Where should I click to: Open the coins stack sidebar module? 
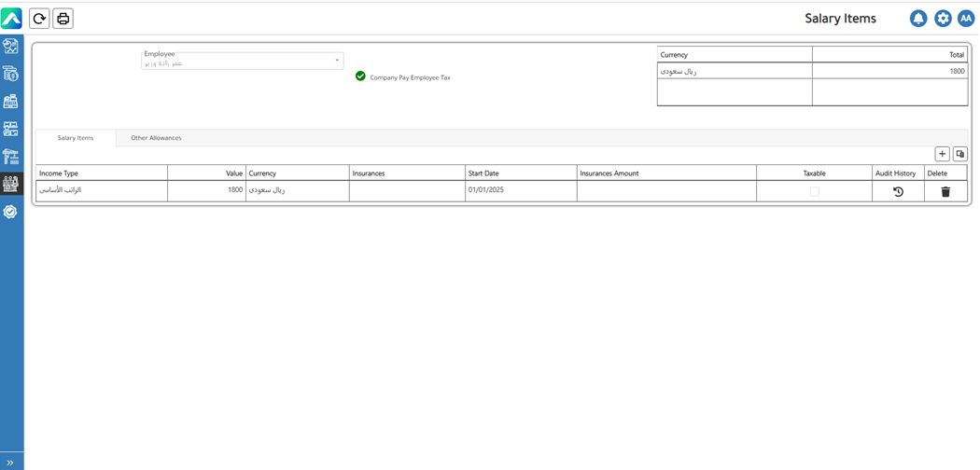tap(11, 74)
